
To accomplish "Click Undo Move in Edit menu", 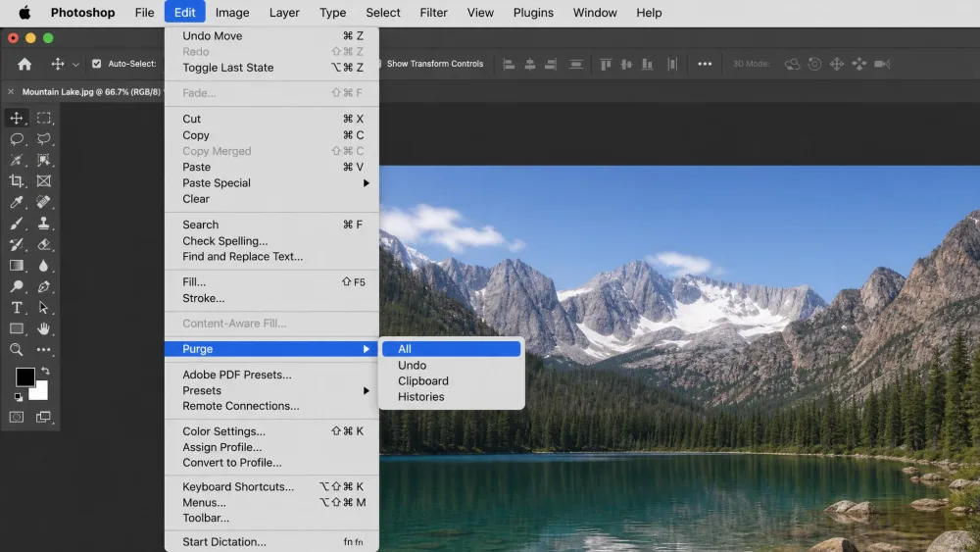I will click(x=272, y=35).
